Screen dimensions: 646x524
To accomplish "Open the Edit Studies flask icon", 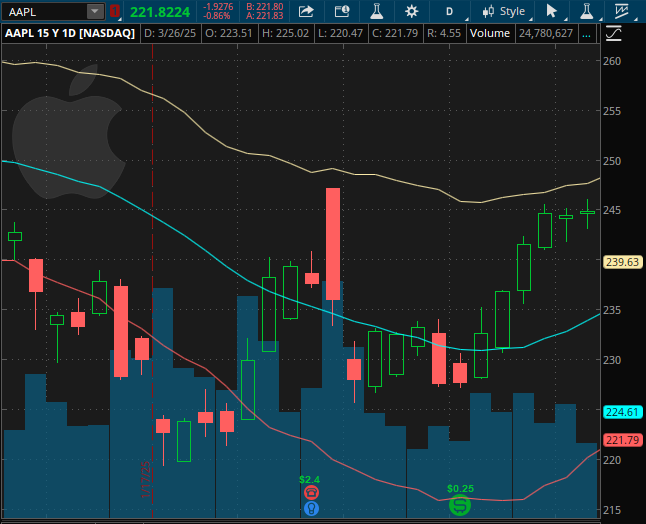I will (376, 11).
